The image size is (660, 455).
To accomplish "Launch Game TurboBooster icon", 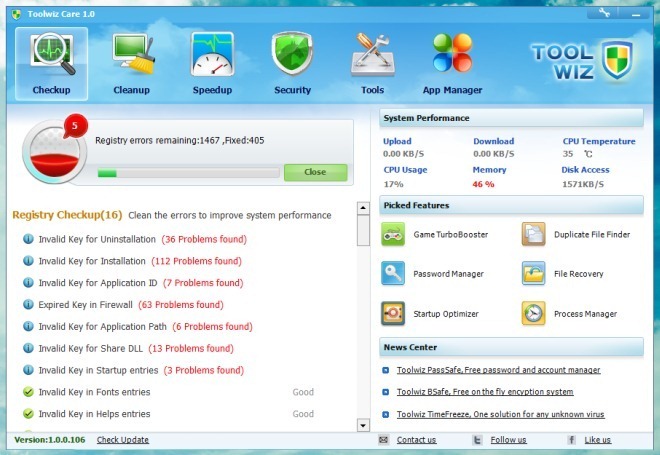I will 393,234.
